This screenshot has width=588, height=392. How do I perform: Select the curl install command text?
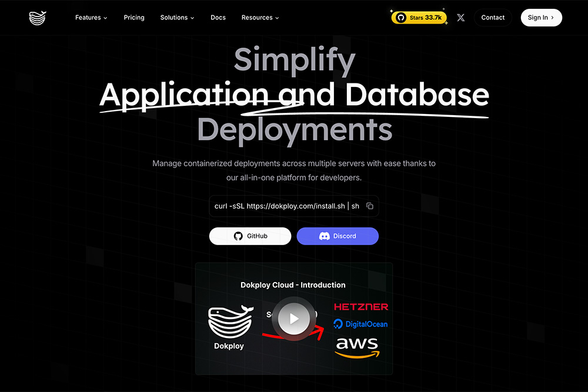[287, 206]
